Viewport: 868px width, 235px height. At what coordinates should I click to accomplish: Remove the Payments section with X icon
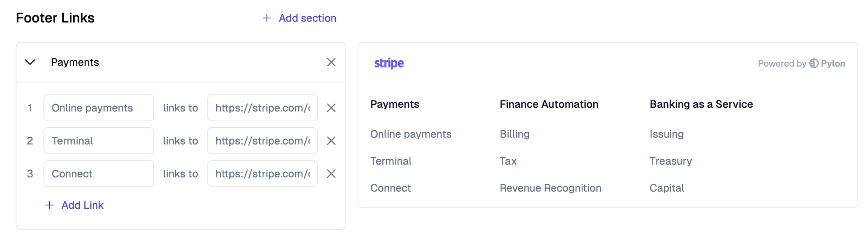(x=331, y=62)
